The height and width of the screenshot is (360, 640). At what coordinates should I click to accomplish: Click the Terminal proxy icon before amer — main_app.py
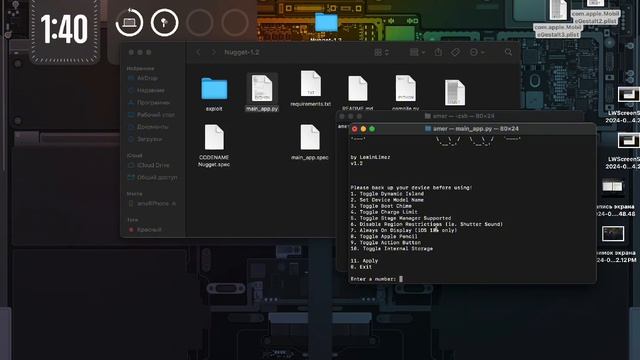point(428,129)
